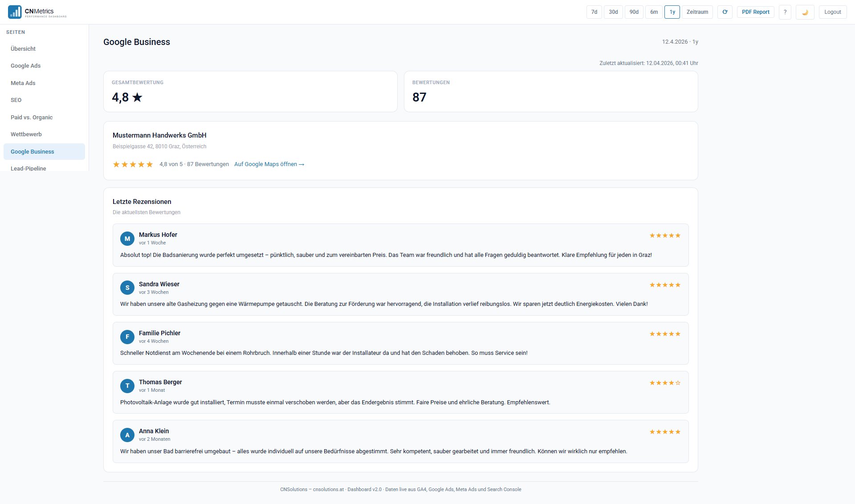Screen dimensions: 855x504
Task: Generate a PDF Report
Action: tap(755, 12)
